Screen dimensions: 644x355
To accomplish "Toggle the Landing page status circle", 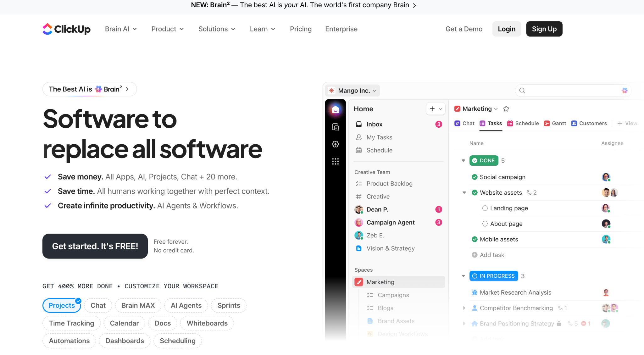I will point(485,208).
